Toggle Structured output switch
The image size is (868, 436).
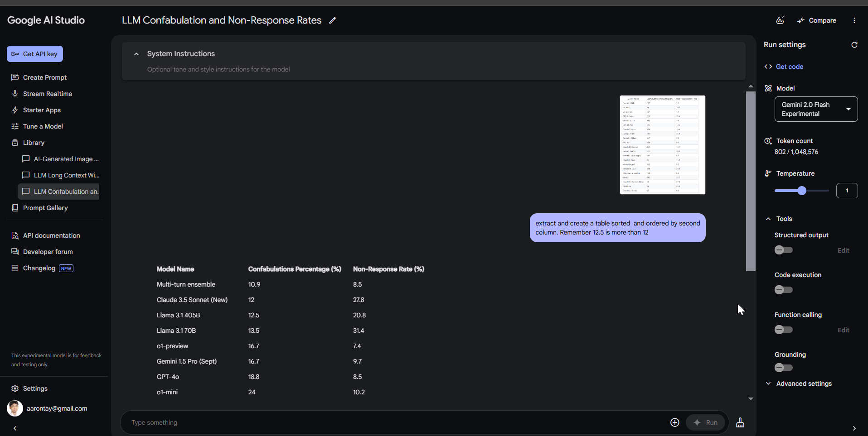tap(784, 250)
